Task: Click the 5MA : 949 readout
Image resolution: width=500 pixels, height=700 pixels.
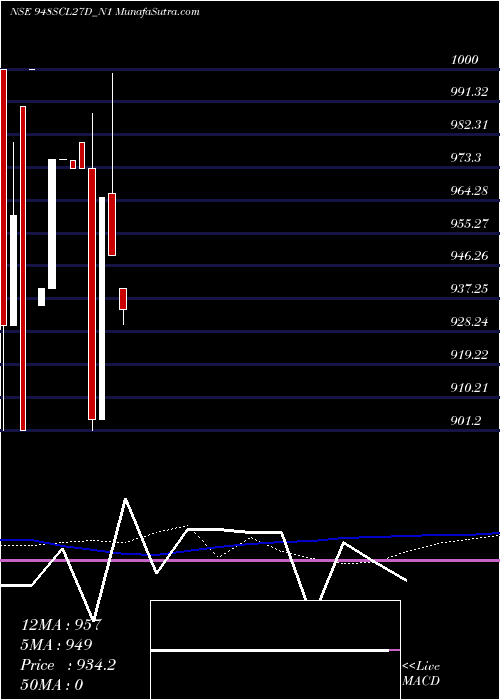Action: click(x=57, y=645)
